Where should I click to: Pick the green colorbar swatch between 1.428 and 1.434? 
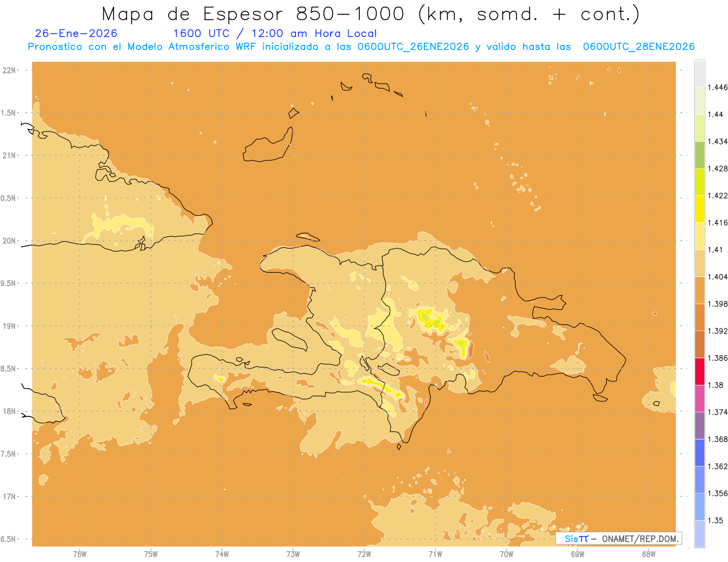point(699,155)
